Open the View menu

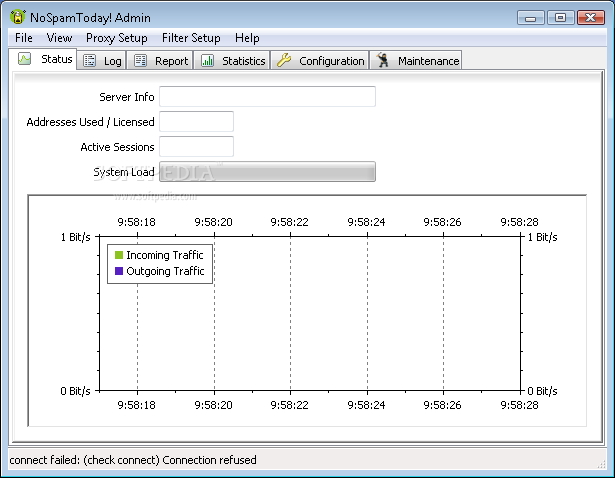pyautogui.click(x=59, y=38)
